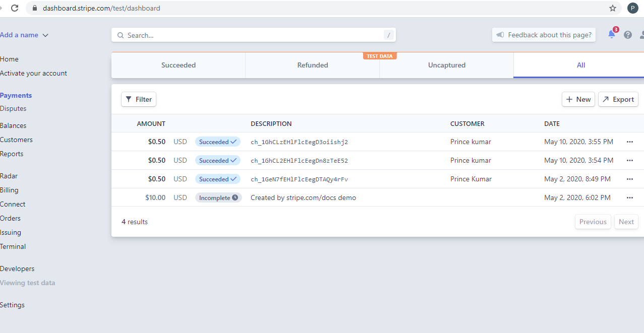Open Radar in the sidebar
Image resolution: width=644 pixels, height=333 pixels.
(9, 176)
